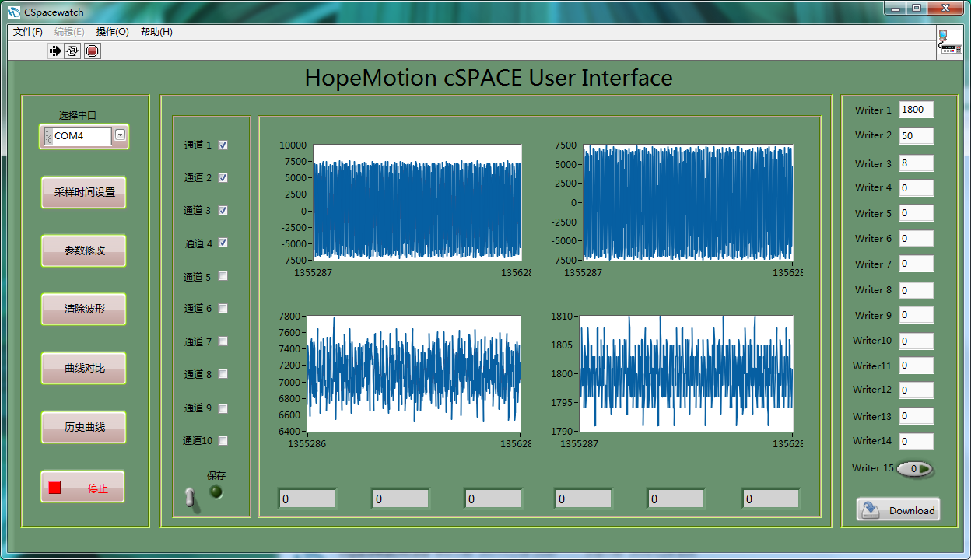Image resolution: width=971 pixels, height=560 pixels.
Task: Select the Writer 9 input field
Action: pos(916,315)
